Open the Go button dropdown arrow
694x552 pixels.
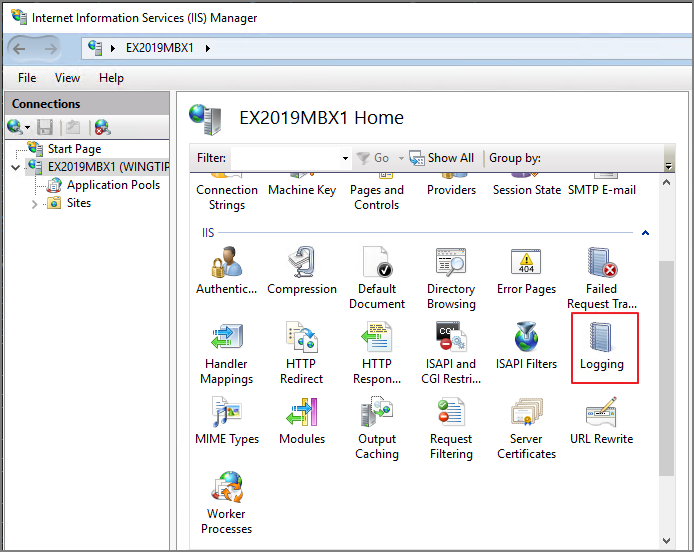point(401,158)
